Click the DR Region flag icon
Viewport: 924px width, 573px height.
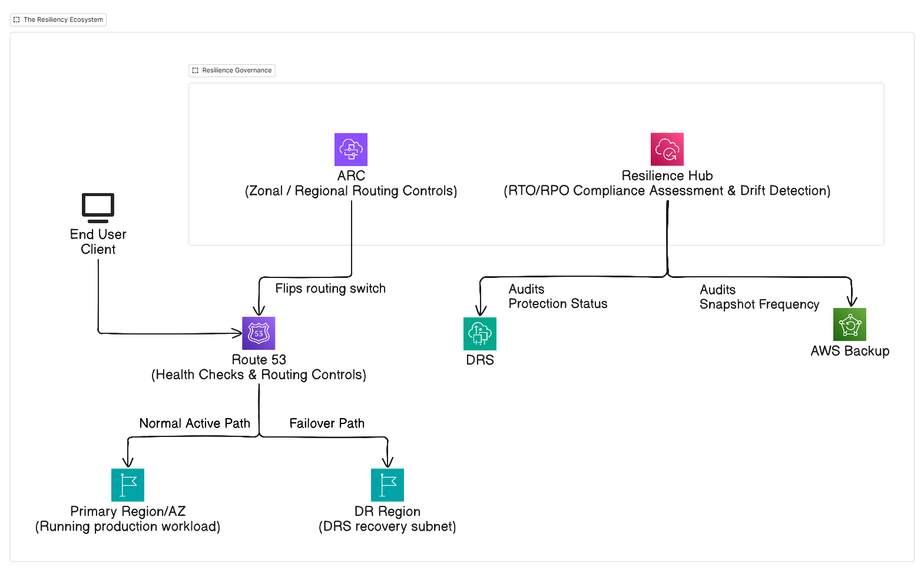(388, 485)
